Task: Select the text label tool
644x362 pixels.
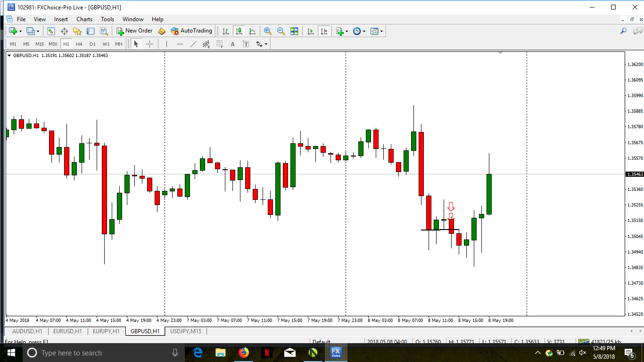Action: point(246,44)
